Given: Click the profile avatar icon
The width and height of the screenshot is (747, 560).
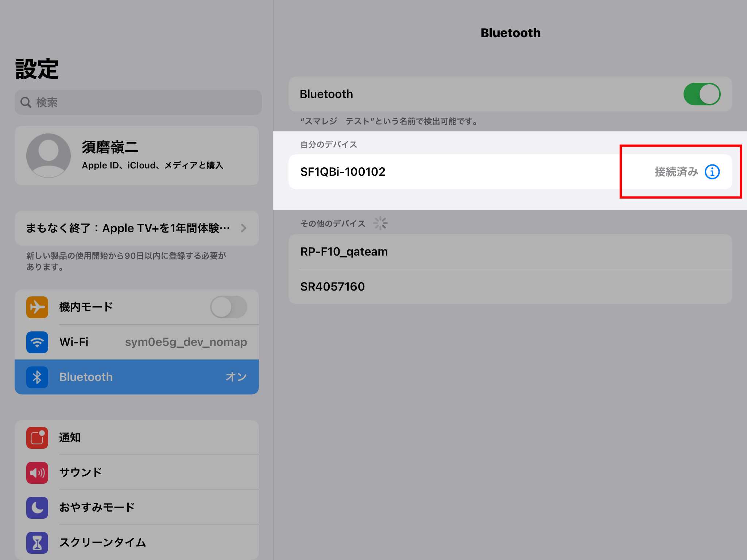Looking at the screenshot, I should [x=49, y=155].
